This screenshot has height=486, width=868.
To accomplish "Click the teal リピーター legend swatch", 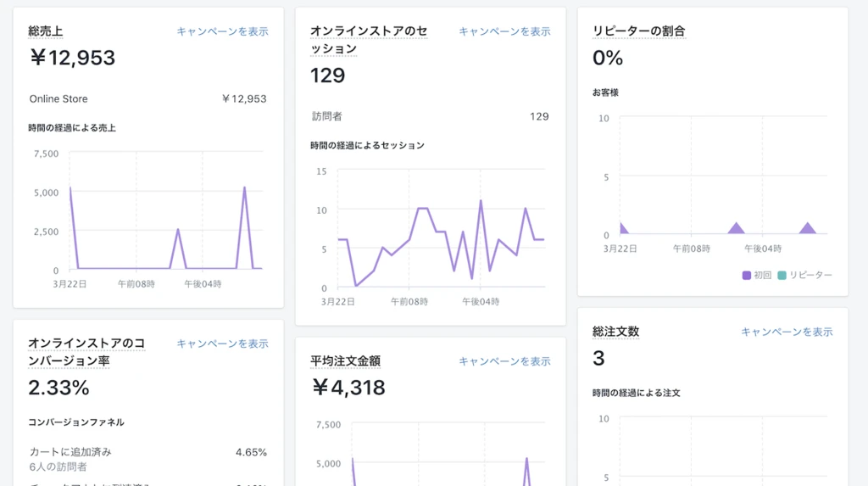I will pyautogui.click(x=782, y=276).
